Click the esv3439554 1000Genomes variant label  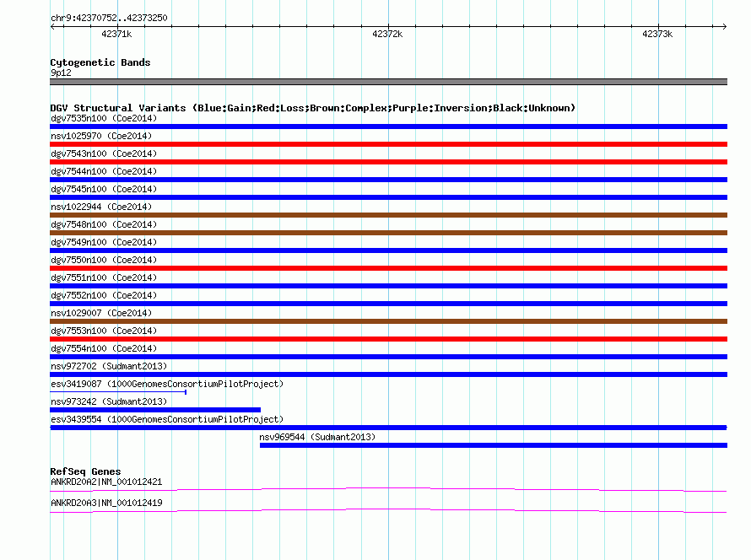click(x=167, y=419)
